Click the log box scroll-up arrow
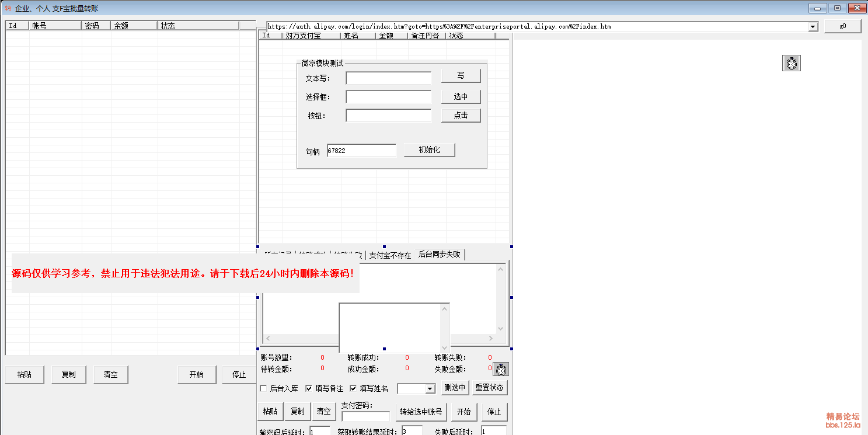The width and height of the screenshot is (868, 435). tap(500, 269)
